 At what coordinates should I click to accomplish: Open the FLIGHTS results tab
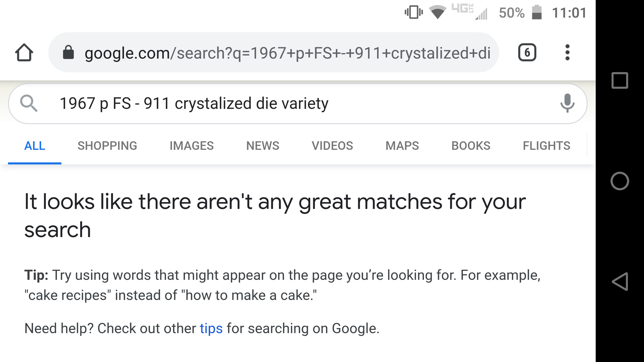pyautogui.click(x=546, y=146)
